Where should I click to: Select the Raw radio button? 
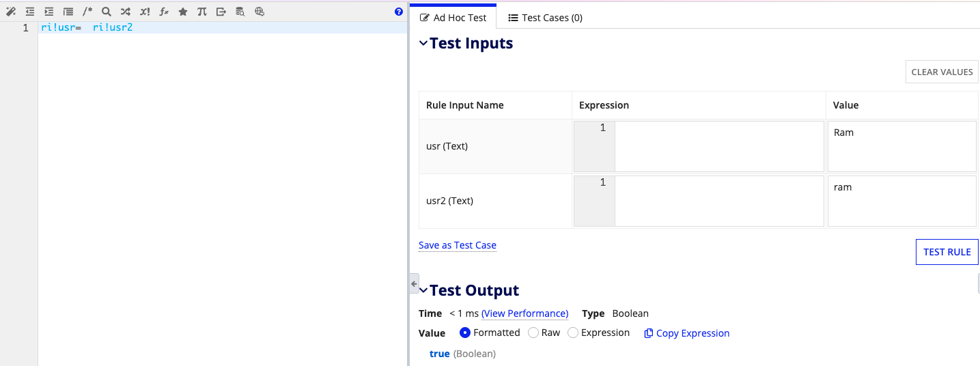533,333
